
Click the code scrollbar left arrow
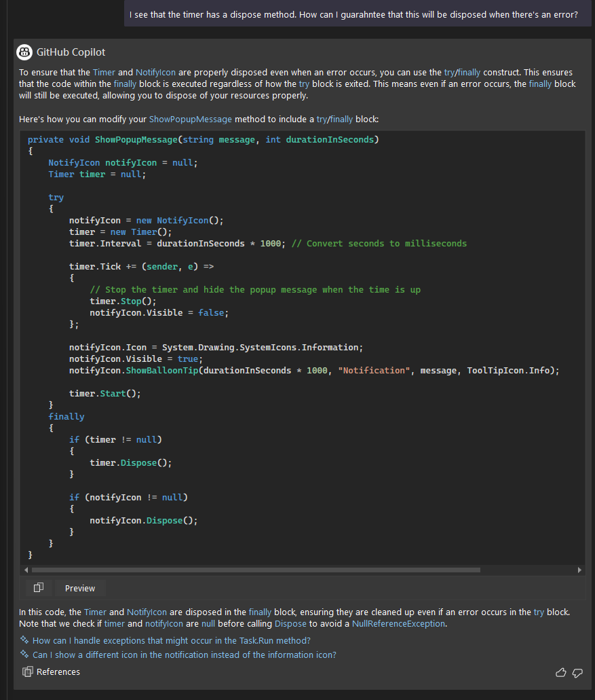(26, 570)
